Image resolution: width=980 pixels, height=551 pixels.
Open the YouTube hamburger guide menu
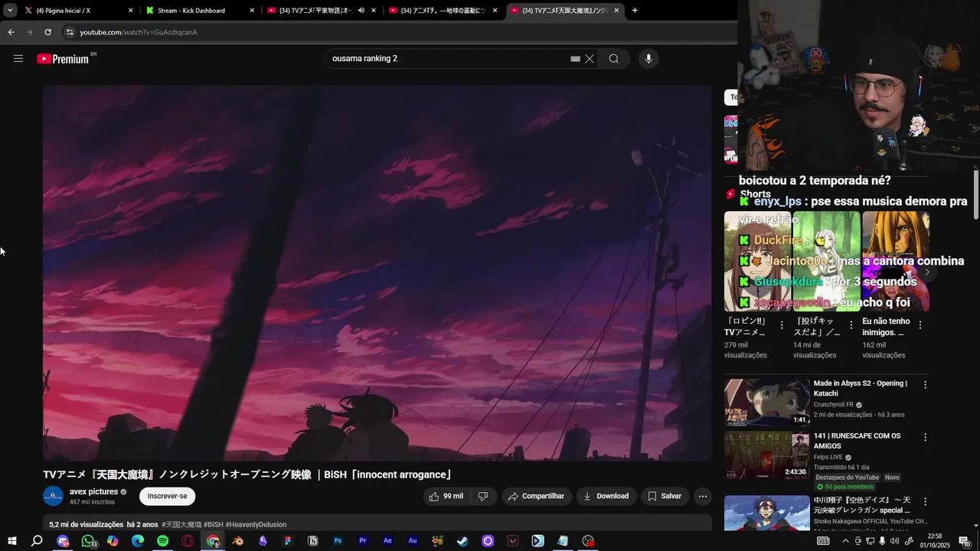(x=18, y=59)
